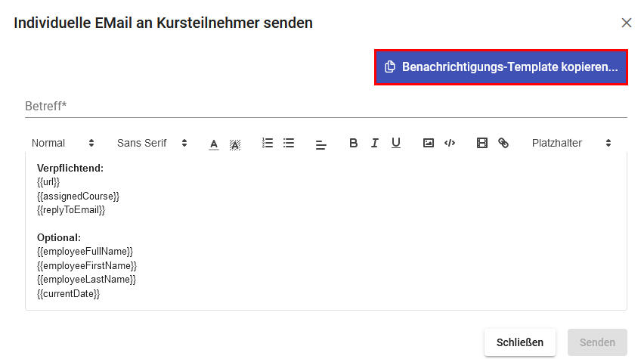Click Benachrichtigungs-Template kopieren button
Viewport: 644px width, 359px height.
coord(502,67)
